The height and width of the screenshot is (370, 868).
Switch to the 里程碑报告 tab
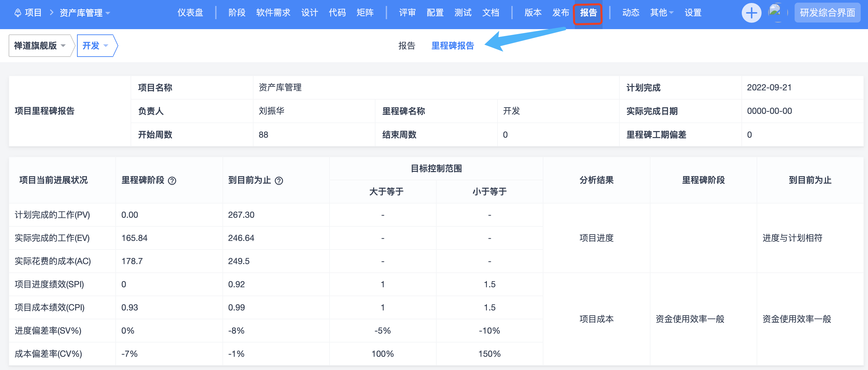click(452, 46)
